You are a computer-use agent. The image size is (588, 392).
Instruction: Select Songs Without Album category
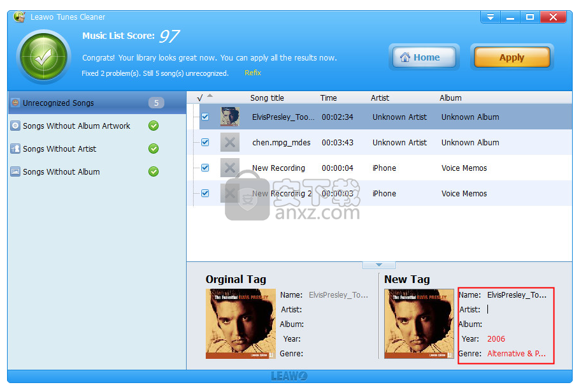coord(61,171)
